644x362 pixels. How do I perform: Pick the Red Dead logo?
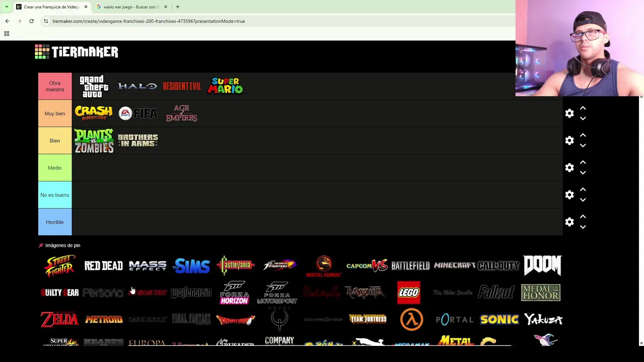(x=104, y=265)
